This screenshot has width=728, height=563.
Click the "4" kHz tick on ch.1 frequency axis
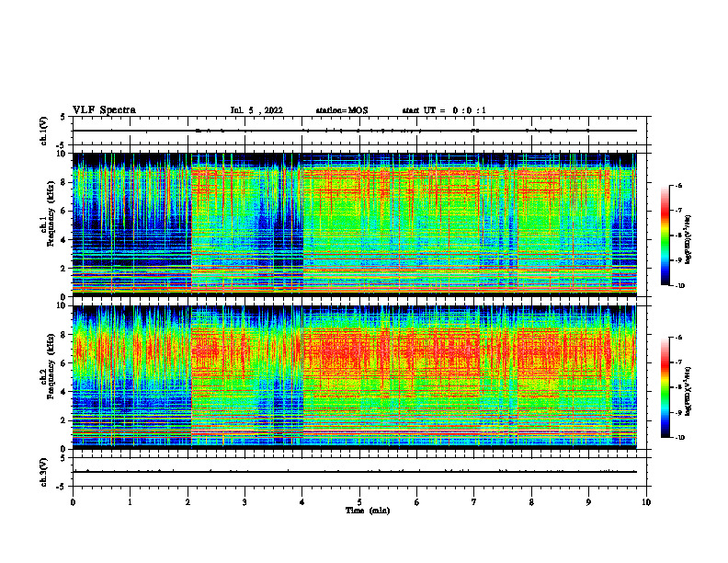pyautogui.click(x=64, y=240)
